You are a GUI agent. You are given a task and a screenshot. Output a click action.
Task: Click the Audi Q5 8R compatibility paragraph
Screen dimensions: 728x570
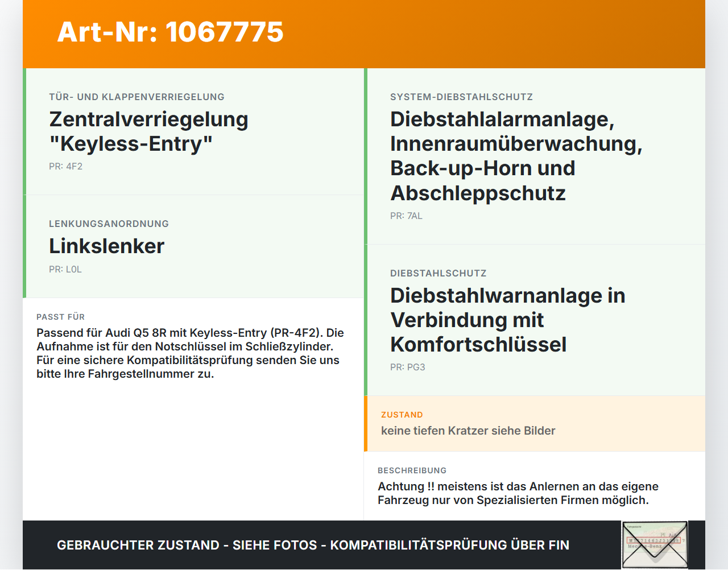[x=190, y=353]
